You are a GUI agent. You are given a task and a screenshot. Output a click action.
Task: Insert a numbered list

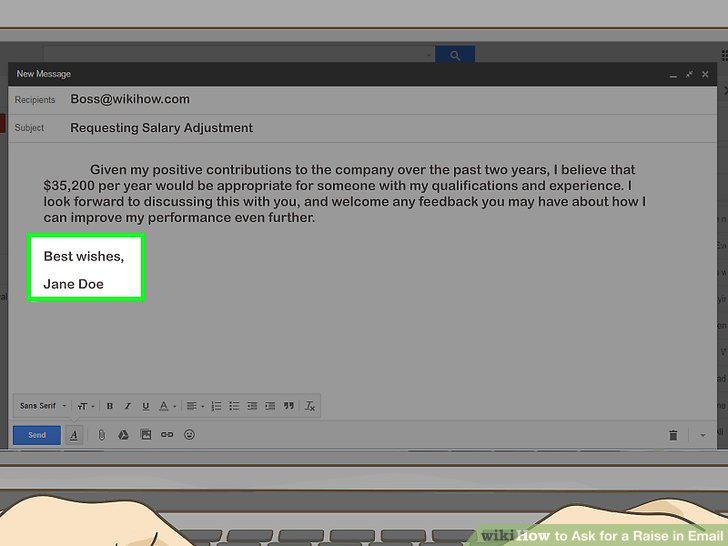pyautogui.click(x=216, y=406)
